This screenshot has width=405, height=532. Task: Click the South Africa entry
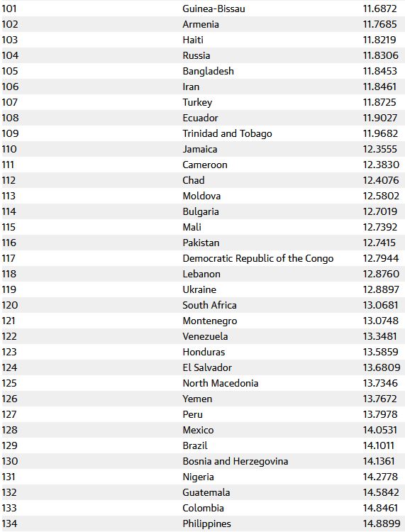click(x=209, y=305)
